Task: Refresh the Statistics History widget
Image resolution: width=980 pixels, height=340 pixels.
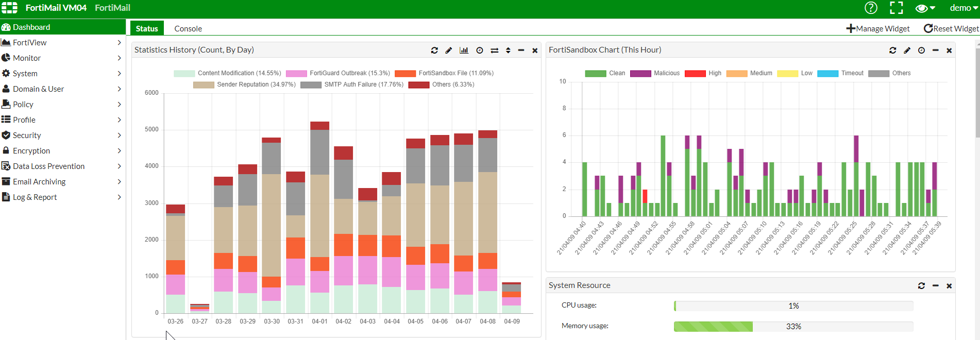Action: (x=434, y=50)
